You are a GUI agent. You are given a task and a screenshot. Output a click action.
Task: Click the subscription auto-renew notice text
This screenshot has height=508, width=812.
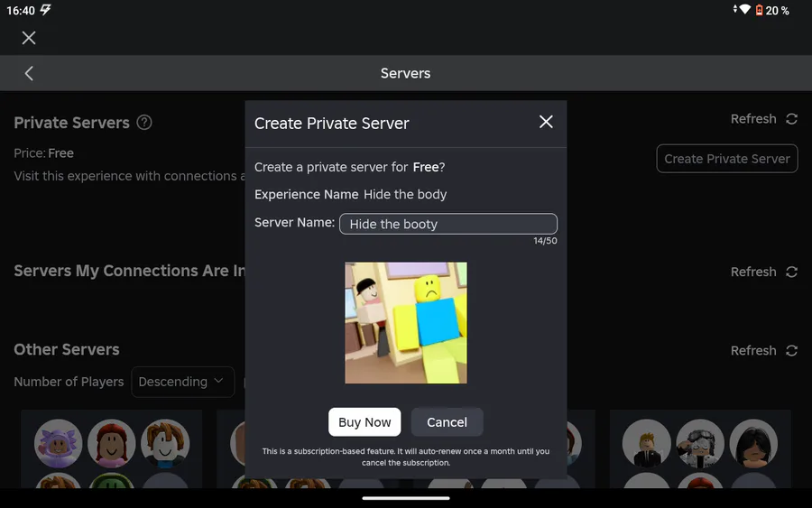406,457
